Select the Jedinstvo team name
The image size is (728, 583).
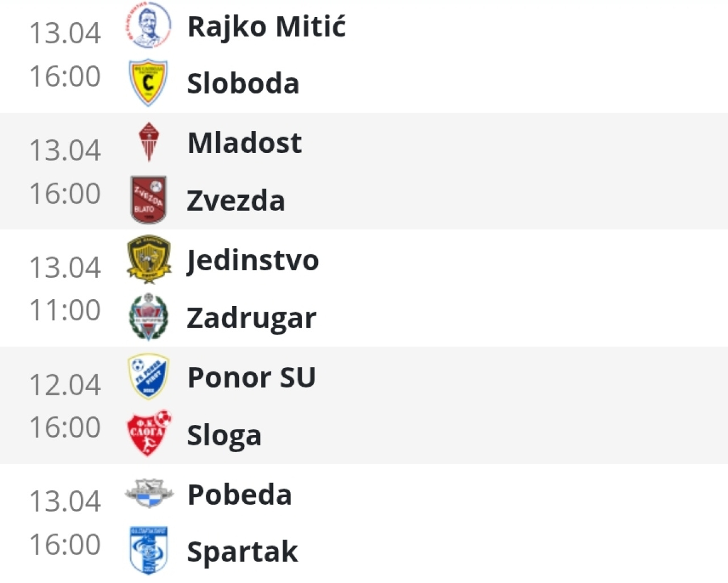253,261
